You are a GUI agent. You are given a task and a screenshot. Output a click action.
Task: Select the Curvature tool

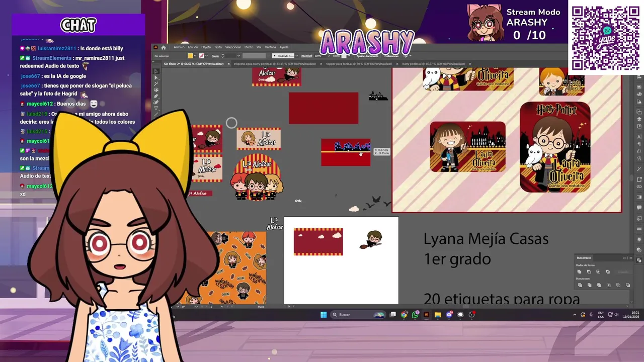[x=156, y=102]
